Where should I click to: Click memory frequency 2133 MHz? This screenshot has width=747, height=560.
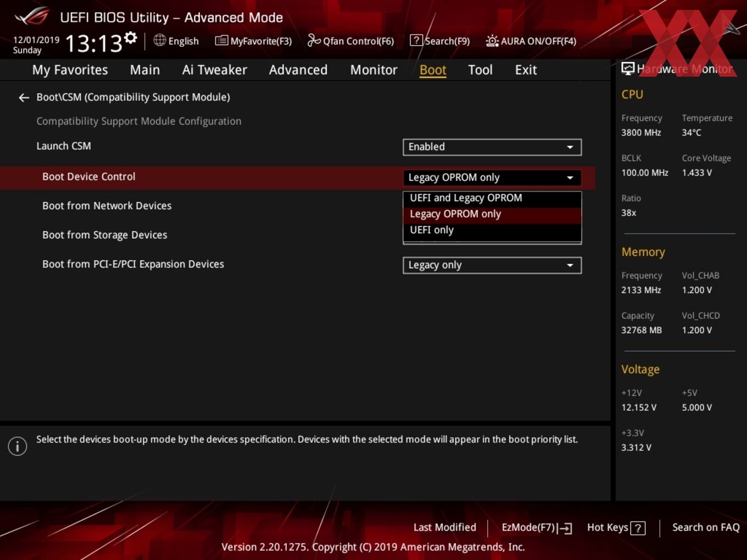click(x=641, y=290)
